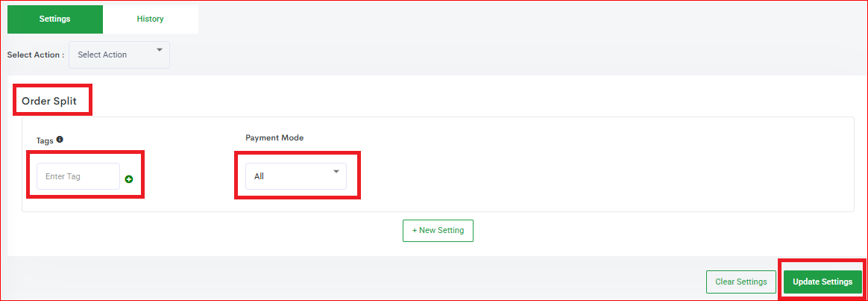The height and width of the screenshot is (301, 868).
Task: Click the green plus icon to add tag
Action: point(129,179)
